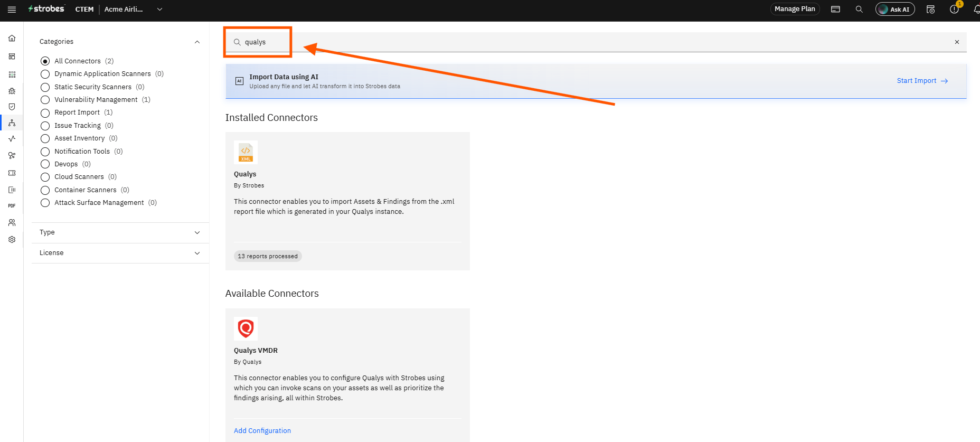Open the connectors hierarchy sidebar icon
Image resolution: width=980 pixels, height=442 pixels.
point(12,123)
